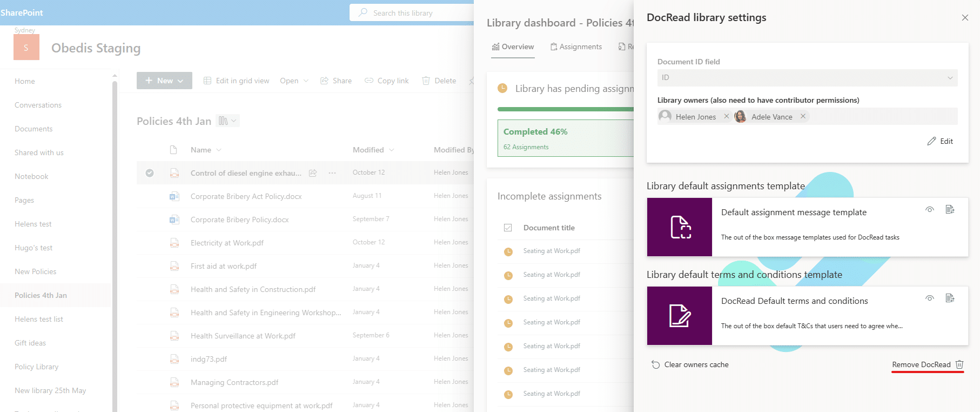Image resolution: width=980 pixels, height=412 pixels.
Task: Click the Completed 46% progress card
Action: tap(566, 138)
